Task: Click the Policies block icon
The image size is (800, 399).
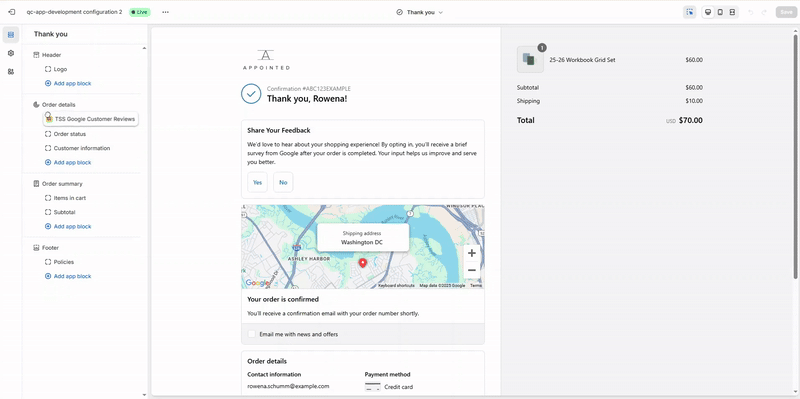Action: pos(48,262)
